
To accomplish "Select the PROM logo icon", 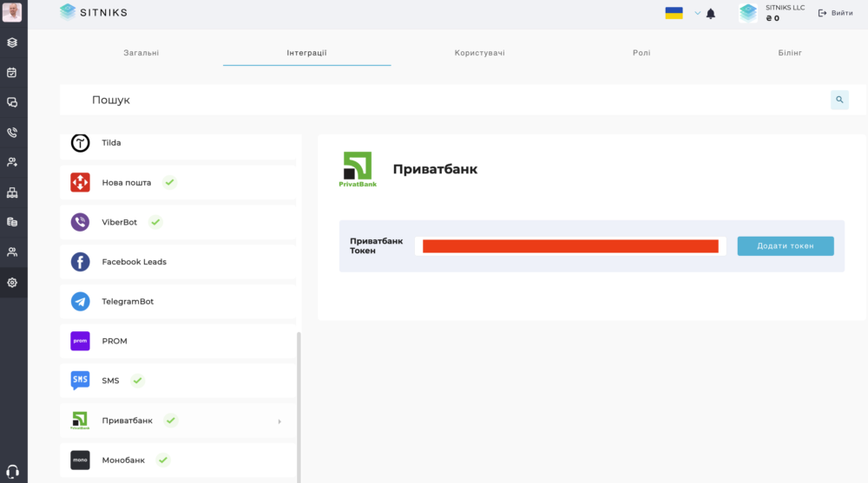I will click(x=80, y=341).
